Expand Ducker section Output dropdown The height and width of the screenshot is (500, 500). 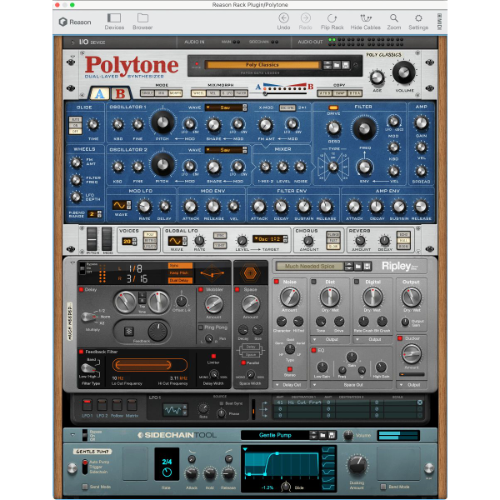[x=412, y=385]
